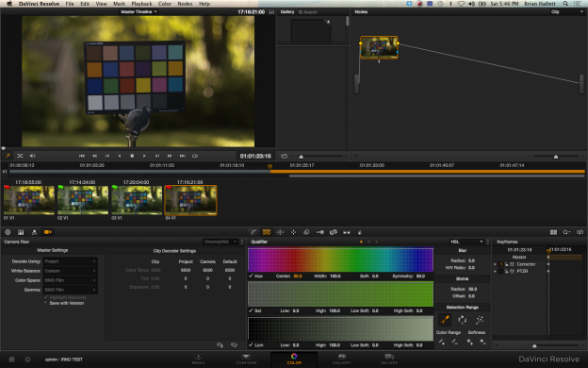This screenshot has width=588, height=368.
Task: Toggle the viewer eyedropper icon
Action: coord(8,156)
